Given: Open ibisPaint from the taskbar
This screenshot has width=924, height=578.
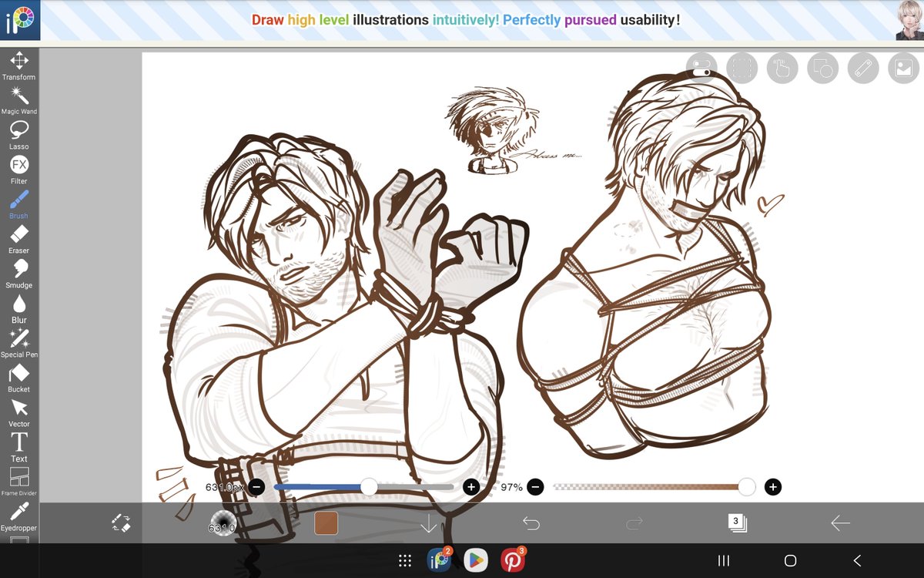Looking at the screenshot, I should pyautogui.click(x=439, y=560).
